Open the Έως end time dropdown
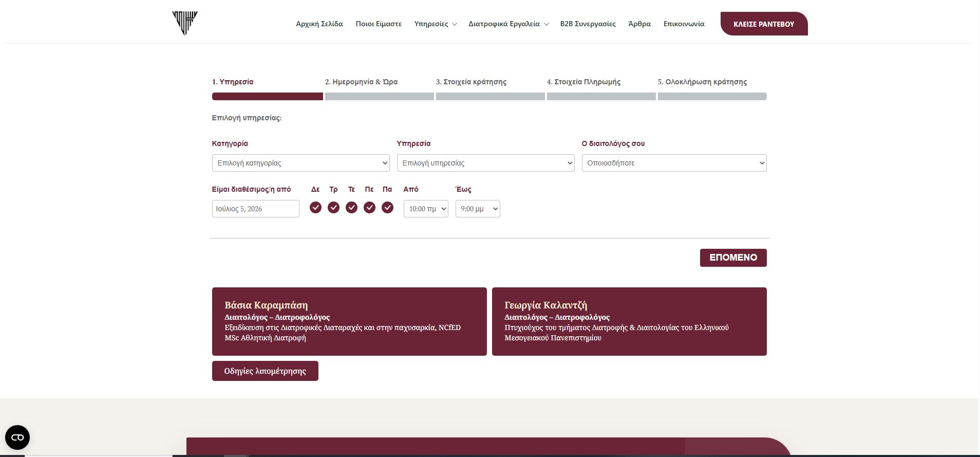 478,209
